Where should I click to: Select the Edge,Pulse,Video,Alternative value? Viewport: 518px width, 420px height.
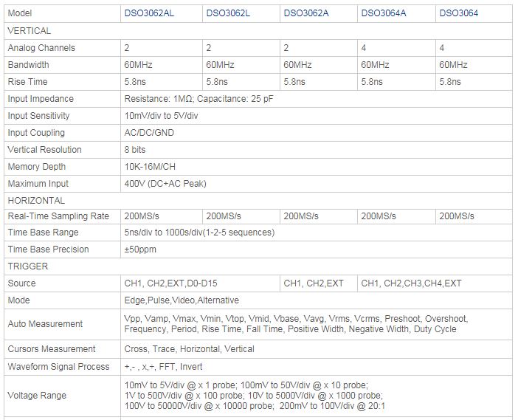tap(182, 300)
